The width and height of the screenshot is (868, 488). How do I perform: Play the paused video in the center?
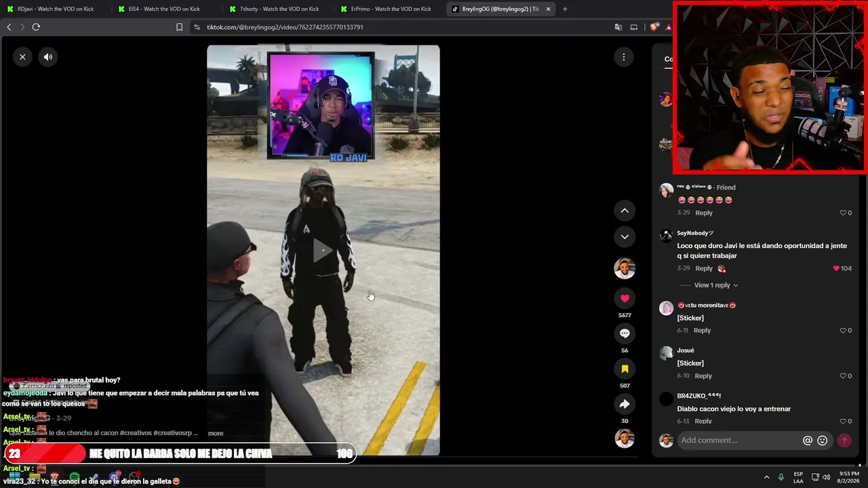323,251
